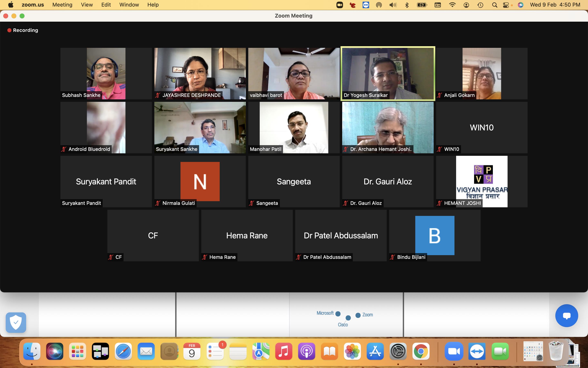Open battery status in menu bar

[422, 5]
